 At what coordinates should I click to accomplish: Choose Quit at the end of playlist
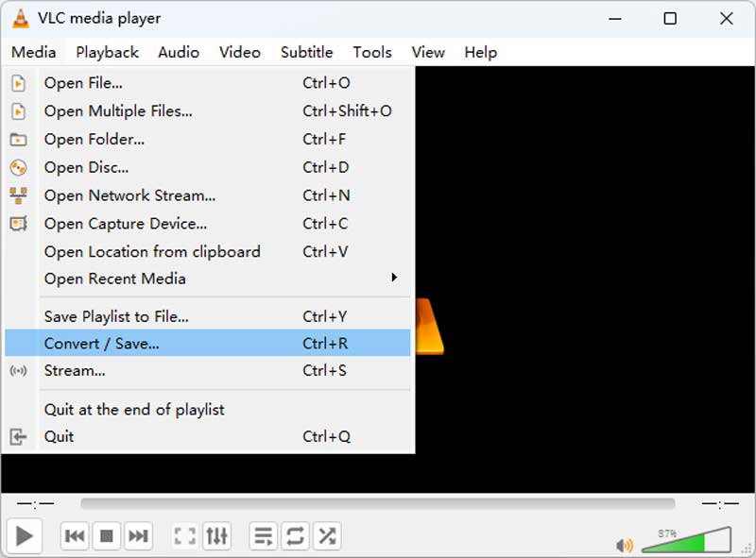[x=134, y=409]
